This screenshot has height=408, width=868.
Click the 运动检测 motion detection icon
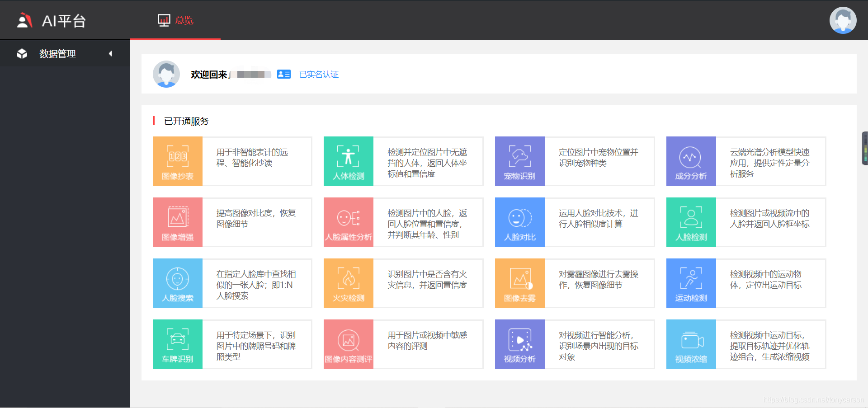click(691, 283)
